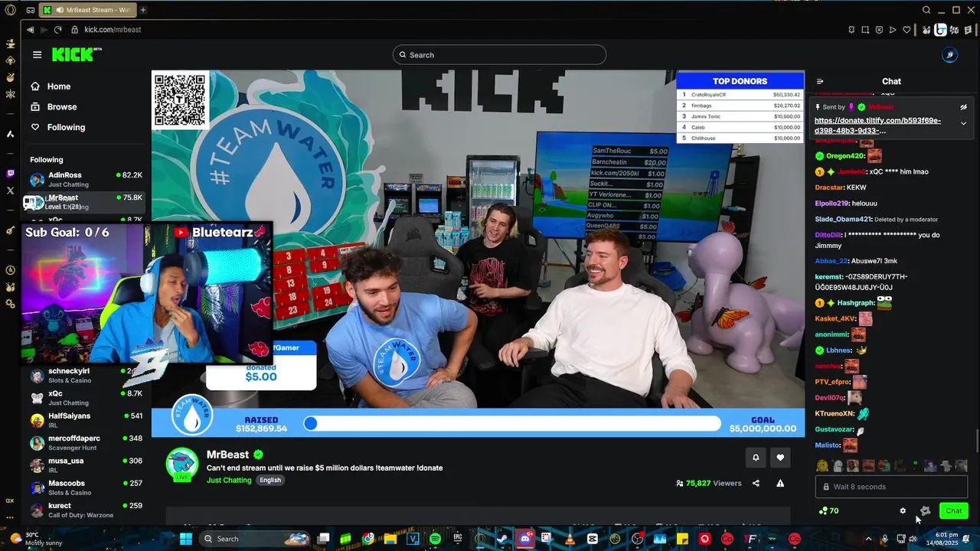Click the MrBeast Stream browser tab
980x551 pixels.
88,10
